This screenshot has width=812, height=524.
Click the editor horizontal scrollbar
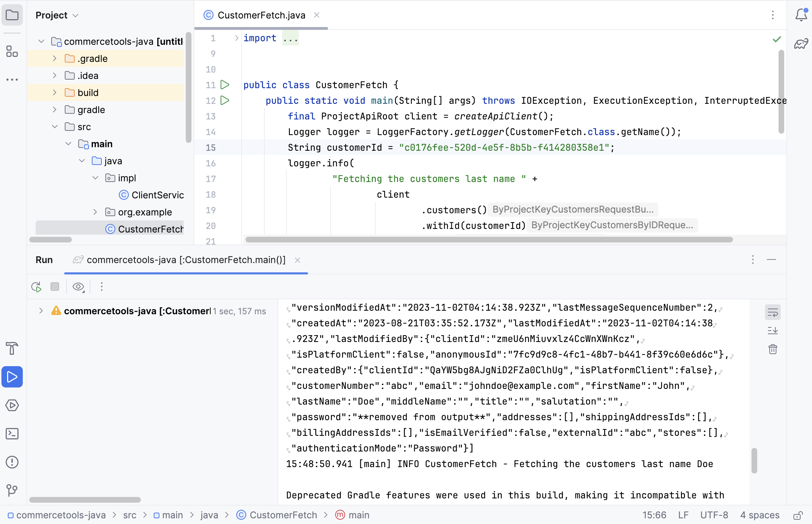pyautogui.click(x=489, y=240)
